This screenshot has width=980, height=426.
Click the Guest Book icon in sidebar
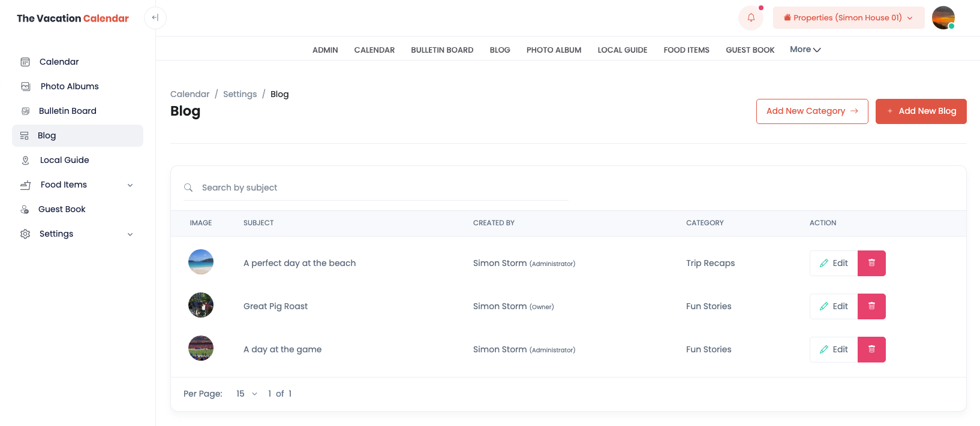pyautogui.click(x=25, y=209)
